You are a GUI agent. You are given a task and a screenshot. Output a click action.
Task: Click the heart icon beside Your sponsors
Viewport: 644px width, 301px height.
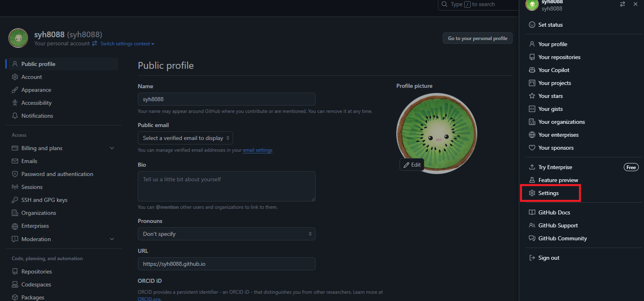click(532, 148)
